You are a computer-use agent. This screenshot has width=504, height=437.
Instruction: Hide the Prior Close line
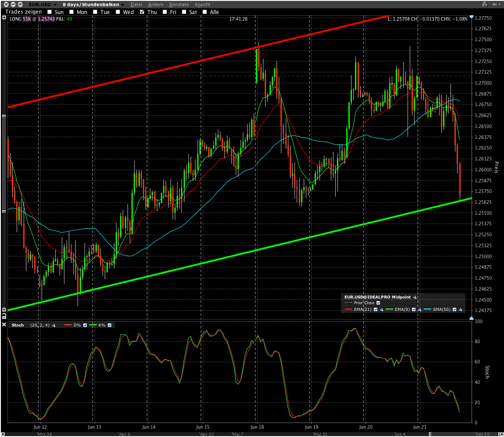[378, 303]
